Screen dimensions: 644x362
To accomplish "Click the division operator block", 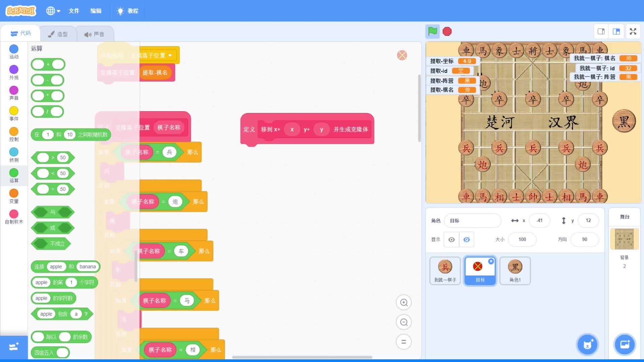I will coord(48,111).
